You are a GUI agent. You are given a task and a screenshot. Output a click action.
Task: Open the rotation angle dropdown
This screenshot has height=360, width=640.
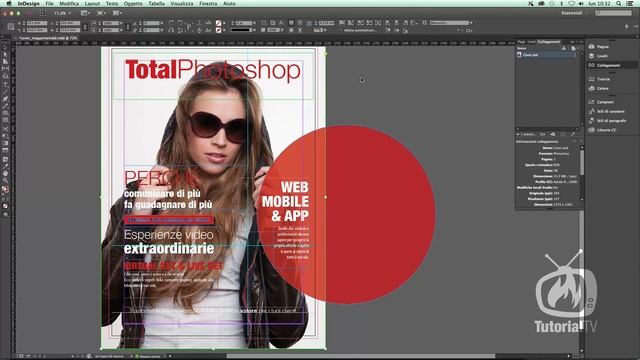pos(162,23)
